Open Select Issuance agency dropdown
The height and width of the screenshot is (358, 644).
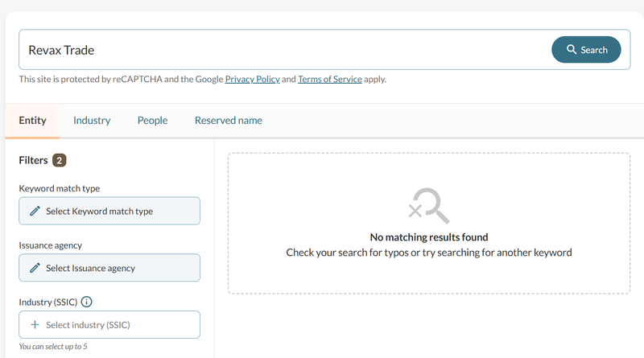(x=109, y=268)
